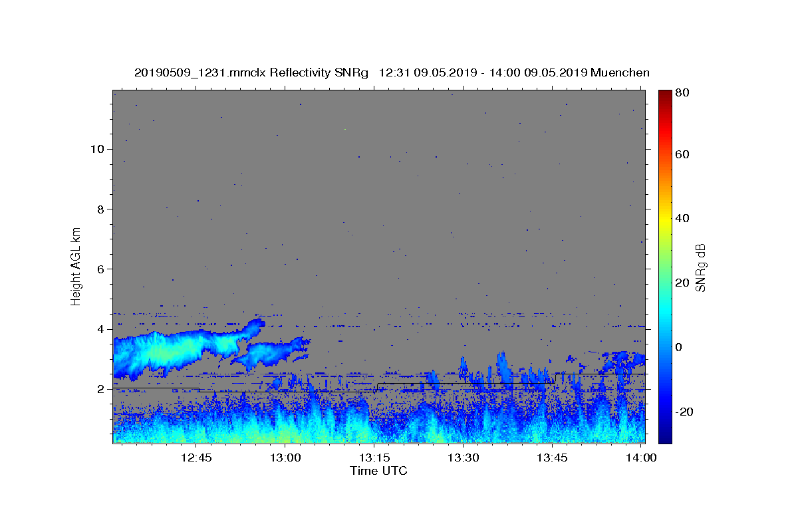Image resolution: width=798 pixels, height=532 pixels.
Task: Click the 13:00 time tick label
Action: pyautogui.click(x=286, y=458)
